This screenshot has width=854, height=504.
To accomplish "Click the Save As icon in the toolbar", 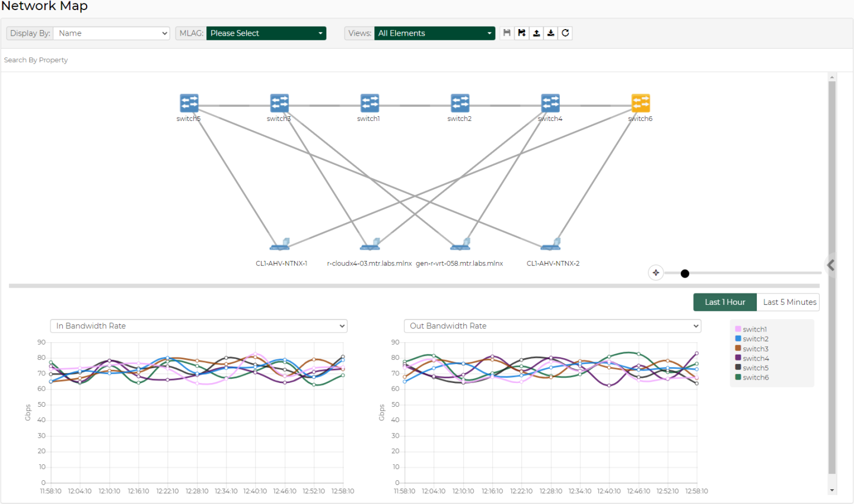I will (x=521, y=33).
